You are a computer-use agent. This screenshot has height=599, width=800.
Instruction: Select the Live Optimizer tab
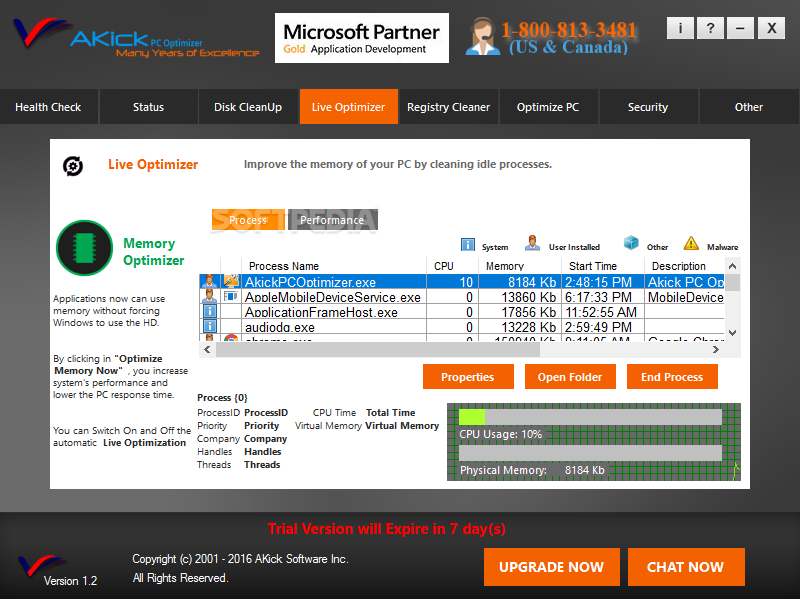coord(348,107)
